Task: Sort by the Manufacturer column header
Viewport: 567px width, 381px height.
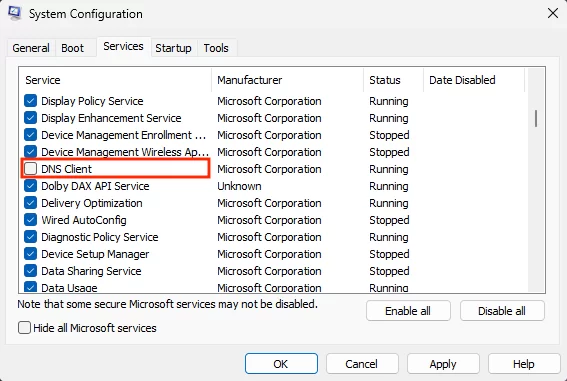Action: coord(287,80)
